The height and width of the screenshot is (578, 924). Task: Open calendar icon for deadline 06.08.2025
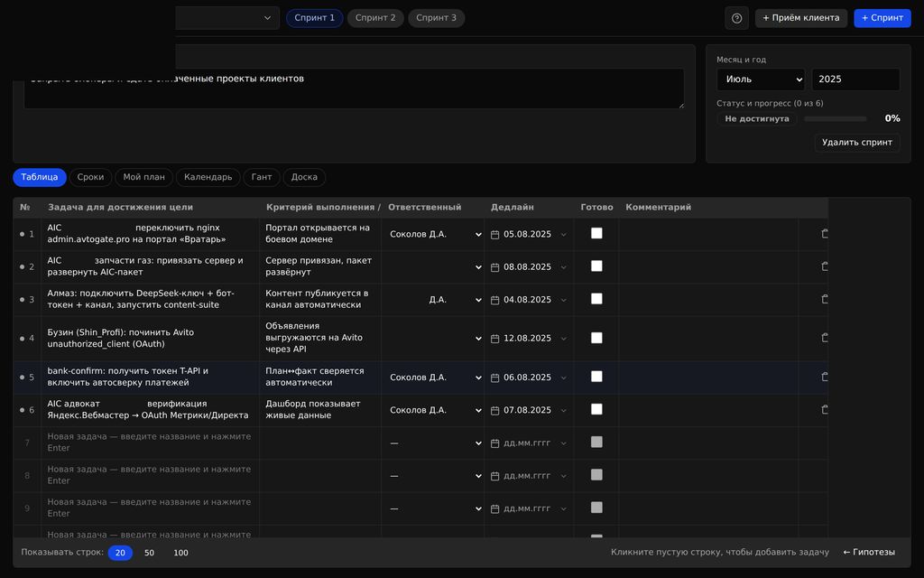pyautogui.click(x=495, y=378)
